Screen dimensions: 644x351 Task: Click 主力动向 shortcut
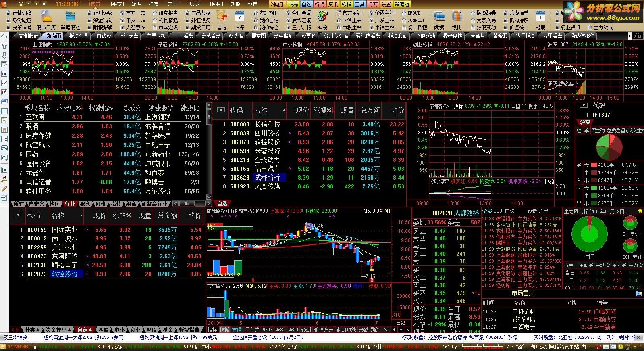[600, 27]
